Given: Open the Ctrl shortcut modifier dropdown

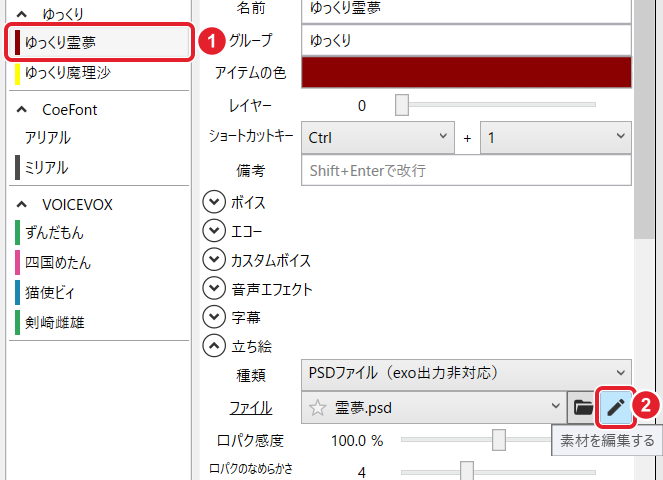Looking at the screenshot, I should [x=378, y=137].
